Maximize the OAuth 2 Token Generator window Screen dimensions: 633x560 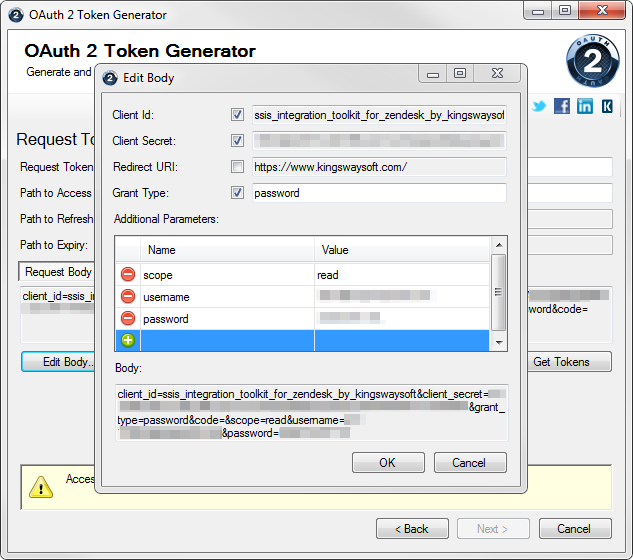coord(565,10)
